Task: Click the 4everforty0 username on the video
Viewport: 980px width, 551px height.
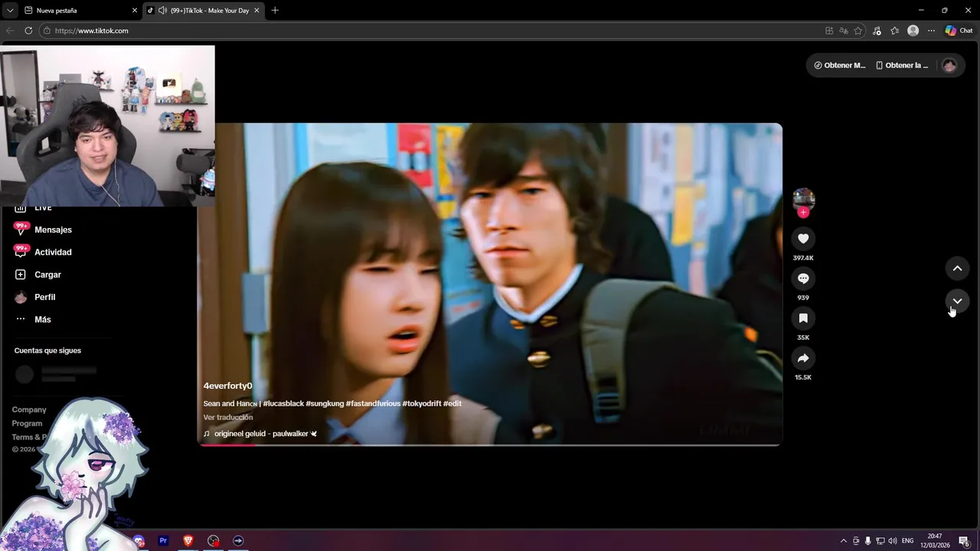Action: pyautogui.click(x=227, y=386)
